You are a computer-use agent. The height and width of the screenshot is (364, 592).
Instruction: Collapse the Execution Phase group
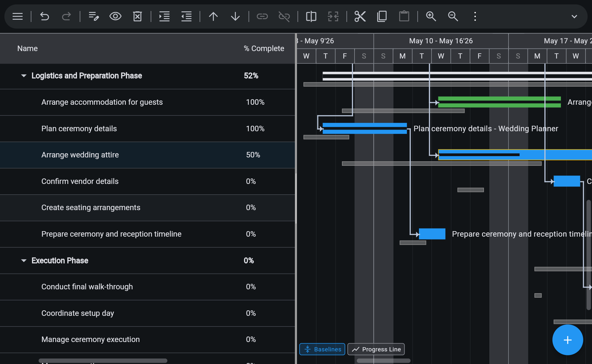click(x=23, y=261)
